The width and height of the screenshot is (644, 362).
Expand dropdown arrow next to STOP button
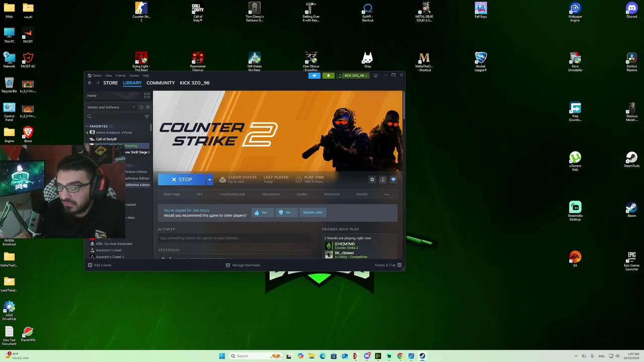209,179
